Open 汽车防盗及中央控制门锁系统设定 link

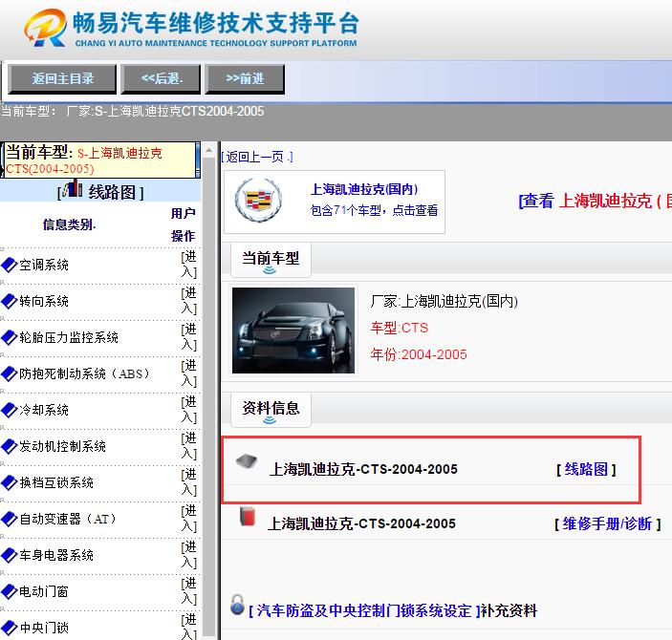click(x=364, y=611)
